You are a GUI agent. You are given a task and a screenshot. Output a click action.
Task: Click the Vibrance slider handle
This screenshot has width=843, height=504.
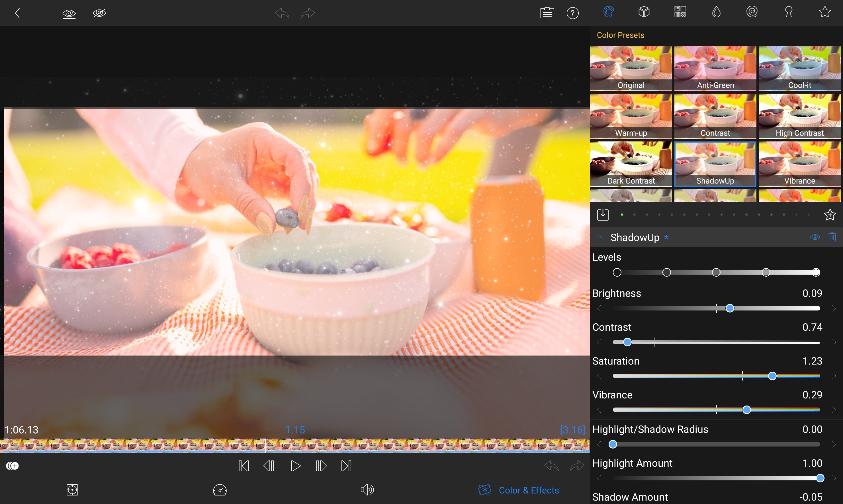click(746, 410)
